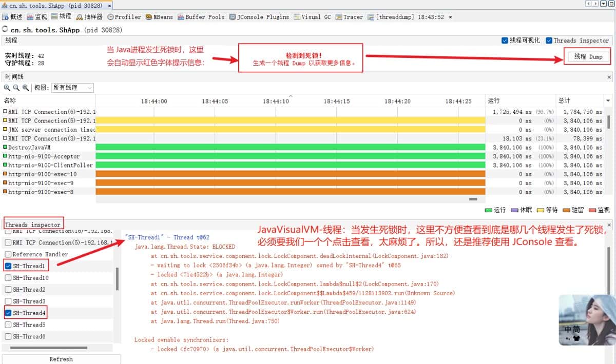Click the timeline table vertical scrollbar
616x364 pixels.
(x=609, y=122)
